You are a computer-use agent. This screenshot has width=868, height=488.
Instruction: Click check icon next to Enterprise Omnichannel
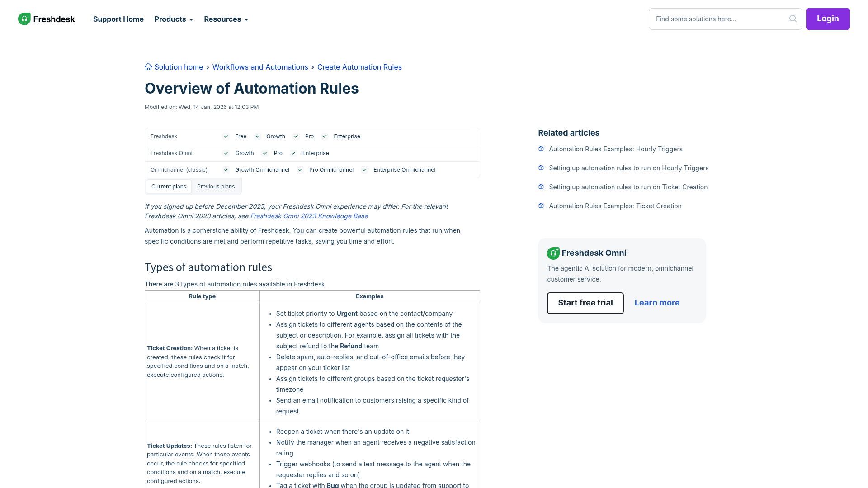[x=364, y=170]
